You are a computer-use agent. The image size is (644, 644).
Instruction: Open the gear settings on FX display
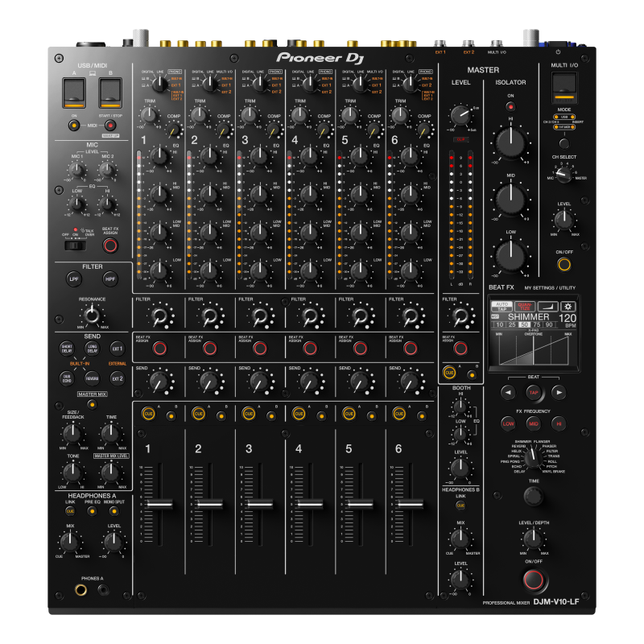click(x=568, y=307)
